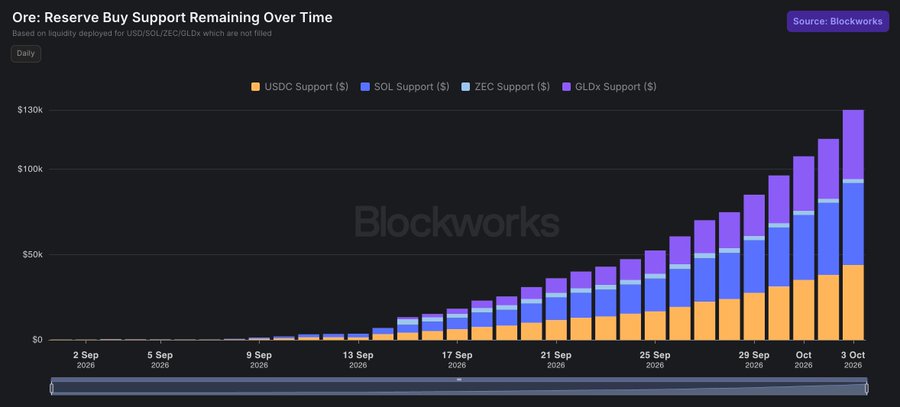The height and width of the screenshot is (407, 900).
Task: Click the 25 Sep stacked bar
Action: tap(655, 295)
